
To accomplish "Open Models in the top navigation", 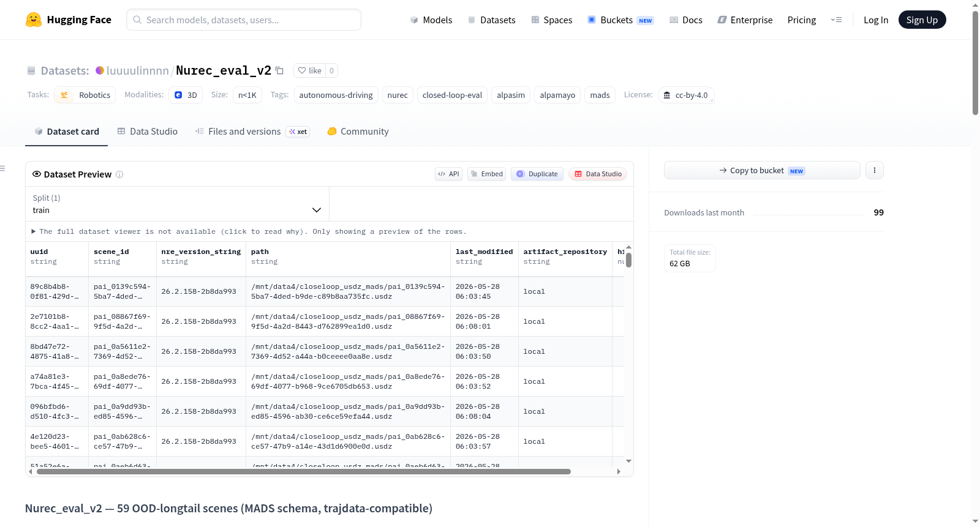I will pyautogui.click(x=431, y=20).
